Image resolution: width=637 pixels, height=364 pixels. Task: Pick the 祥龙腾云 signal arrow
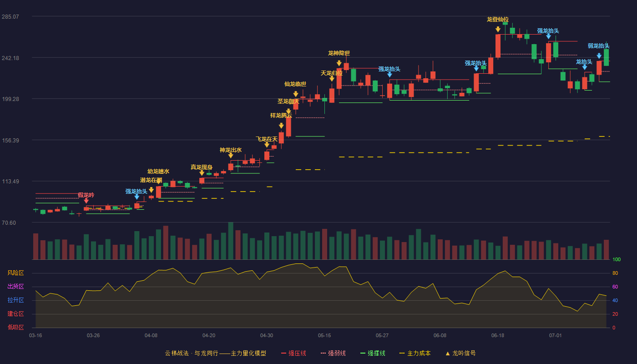click(x=281, y=126)
